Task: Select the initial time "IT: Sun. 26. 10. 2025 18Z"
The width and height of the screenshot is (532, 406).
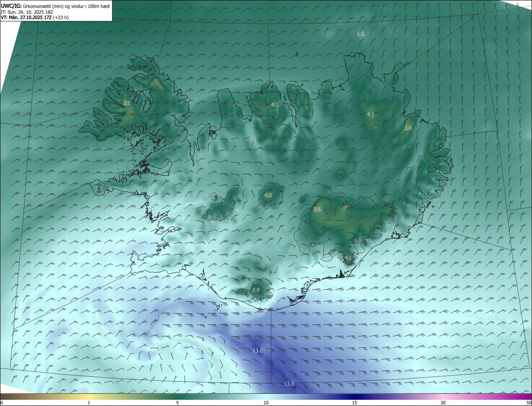Action: click(27, 12)
